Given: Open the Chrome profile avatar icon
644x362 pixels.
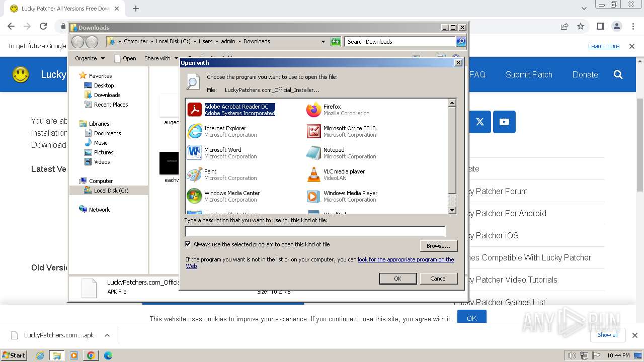Looking at the screenshot, I should [617, 26].
